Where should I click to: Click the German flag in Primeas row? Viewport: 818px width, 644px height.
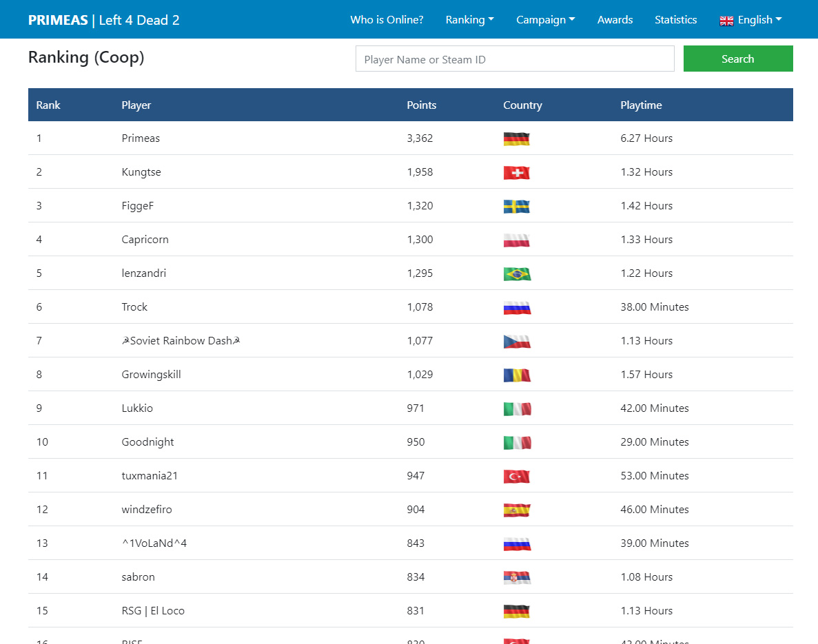point(516,138)
